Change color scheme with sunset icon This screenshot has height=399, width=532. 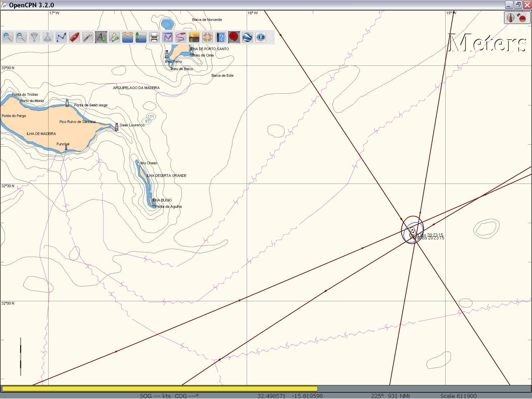[x=194, y=37]
